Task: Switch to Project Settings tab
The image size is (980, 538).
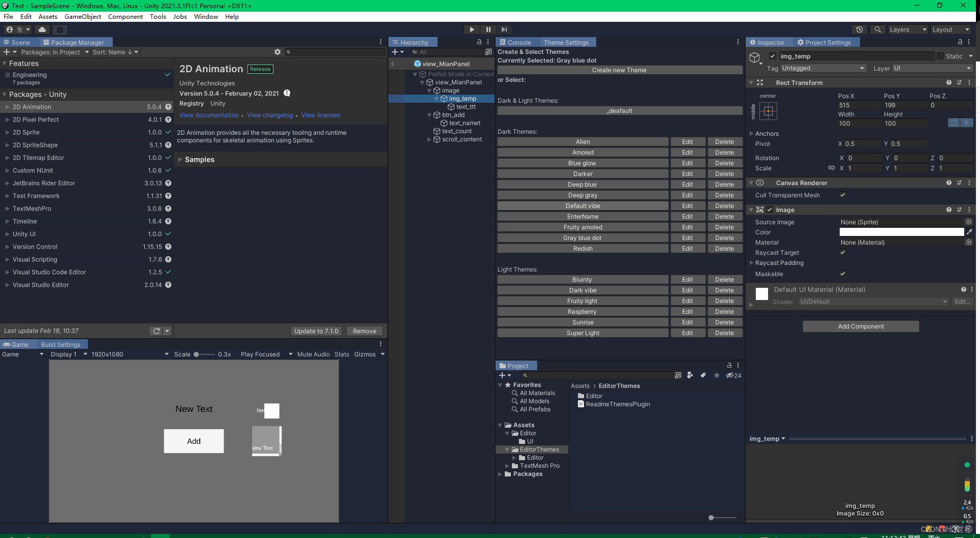Action: pyautogui.click(x=824, y=42)
